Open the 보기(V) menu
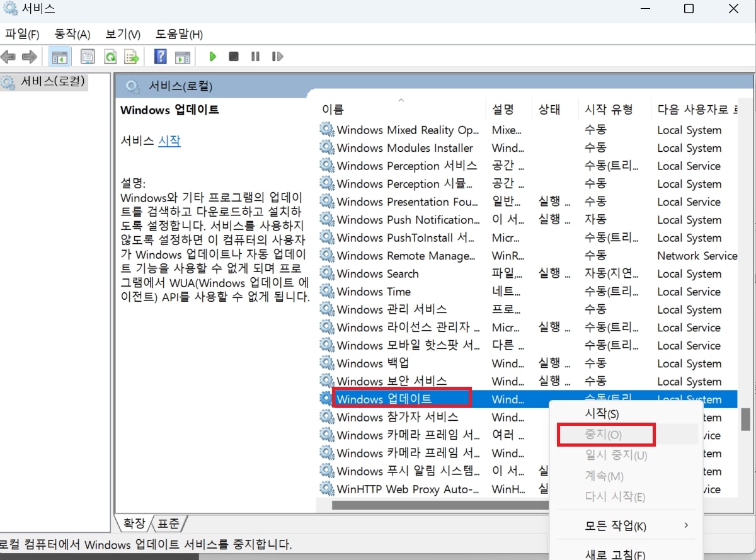This screenshot has height=560, width=756. tap(123, 34)
